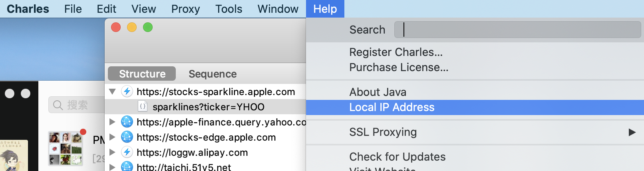Click the lightning icon beside loggw.alipay.com
The image size is (644, 171).
pyautogui.click(x=127, y=152)
